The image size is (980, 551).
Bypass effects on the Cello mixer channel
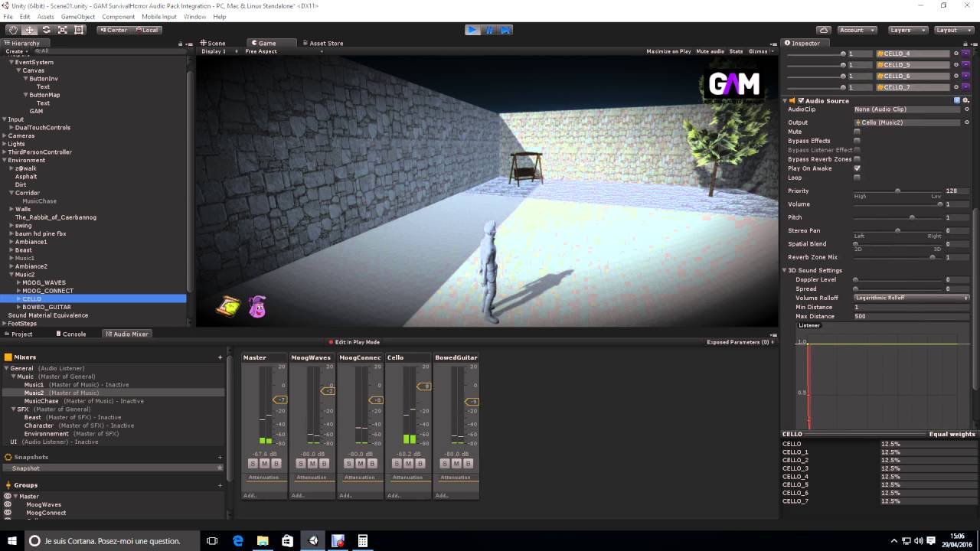click(x=420, y=463)
